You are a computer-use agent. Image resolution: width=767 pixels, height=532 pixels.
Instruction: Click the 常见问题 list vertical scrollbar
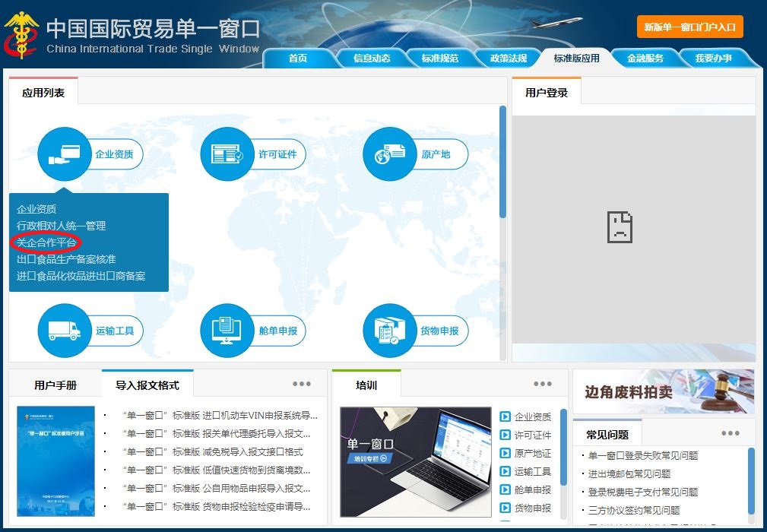751,480
